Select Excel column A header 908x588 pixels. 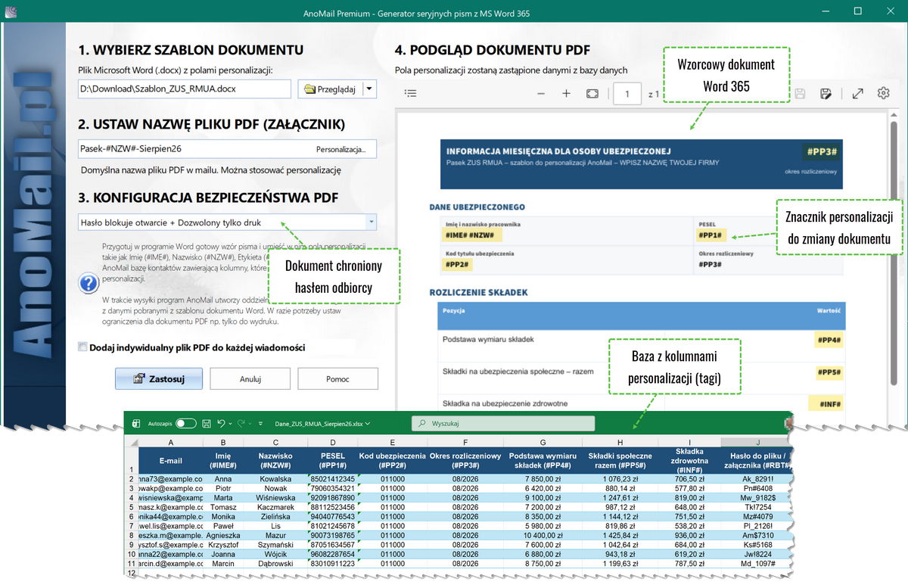(x=171, y=442)
